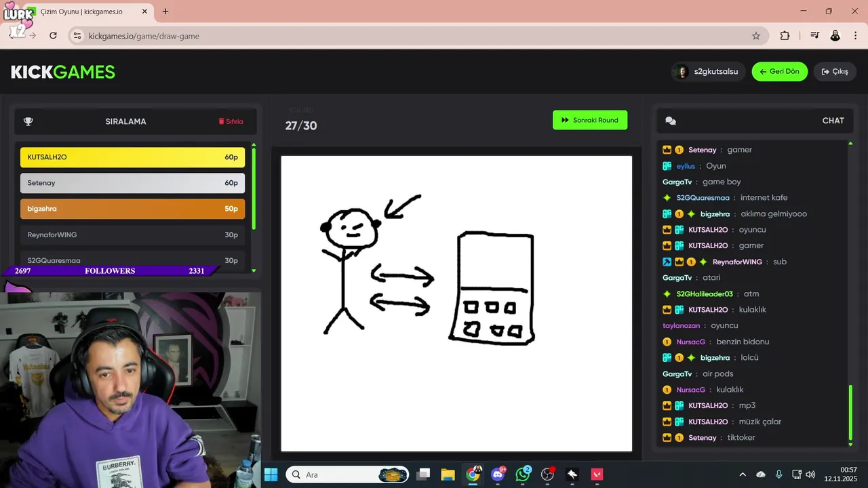This screenshot has width=868, height=488.
Task: Open the Windows Start menu
Action: coord(271,474)
